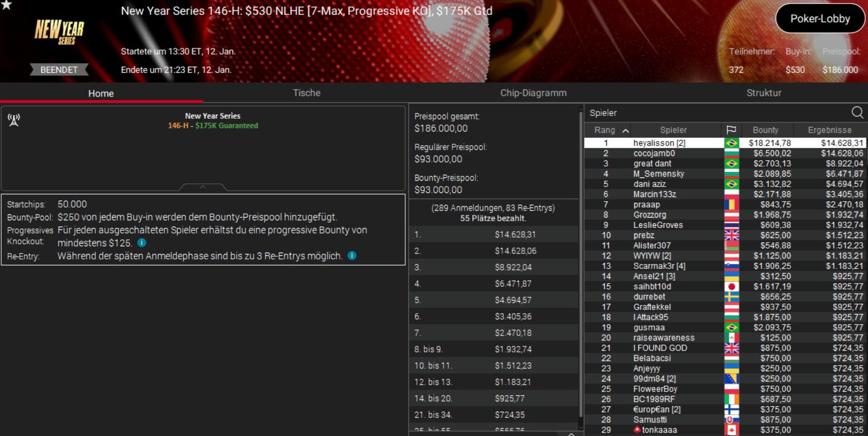Sort by the Ergebnisse column header
Viewport: 868px width, 436px height.
(x=830, y=130)
